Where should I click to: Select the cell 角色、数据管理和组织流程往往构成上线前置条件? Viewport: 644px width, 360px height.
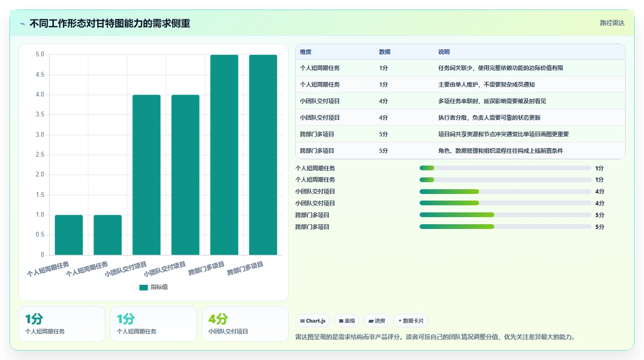click(501, 151)
